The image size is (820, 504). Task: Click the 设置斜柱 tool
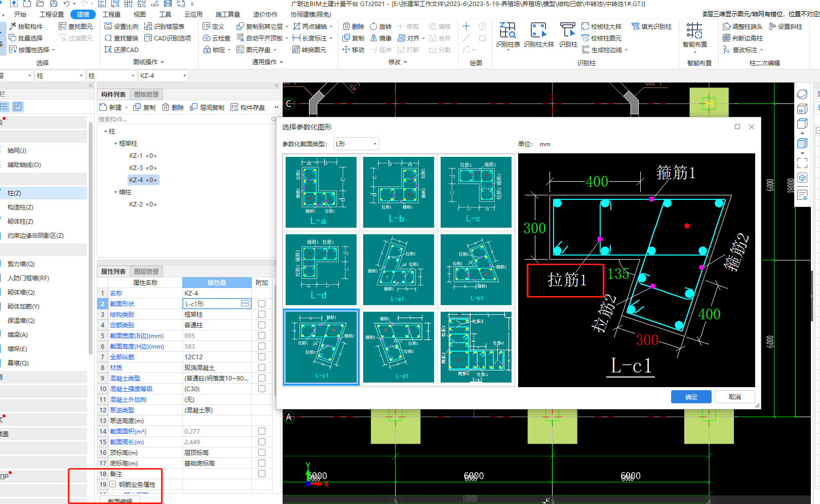click(x=786, y=26)
